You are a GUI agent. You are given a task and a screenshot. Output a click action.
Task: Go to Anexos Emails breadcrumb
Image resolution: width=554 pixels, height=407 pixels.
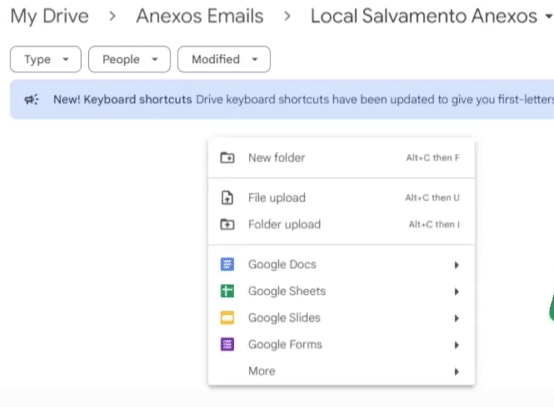coord(200,16)
